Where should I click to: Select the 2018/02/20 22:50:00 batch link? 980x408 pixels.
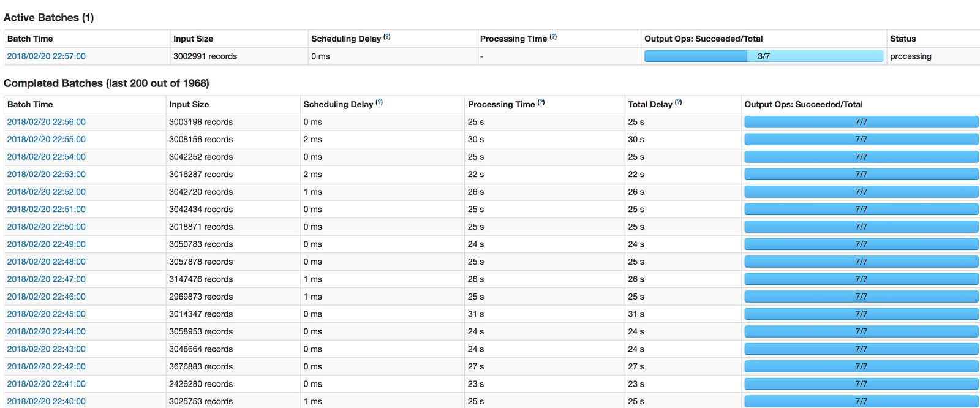[x=47, y=227]
